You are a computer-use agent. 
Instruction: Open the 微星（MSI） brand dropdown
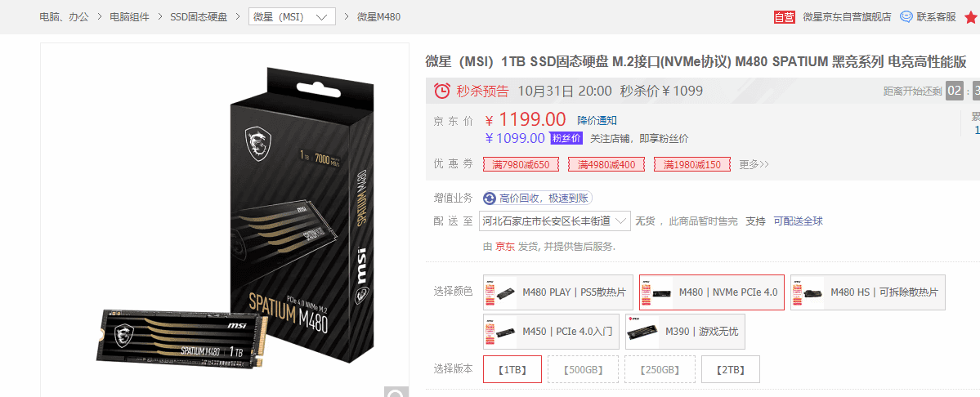click(x=292, y=17)
